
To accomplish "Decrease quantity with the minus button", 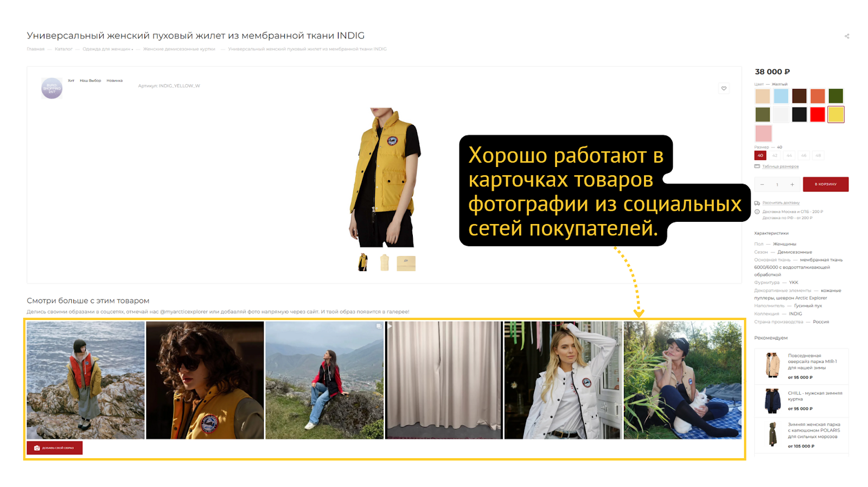I will 762,184.
